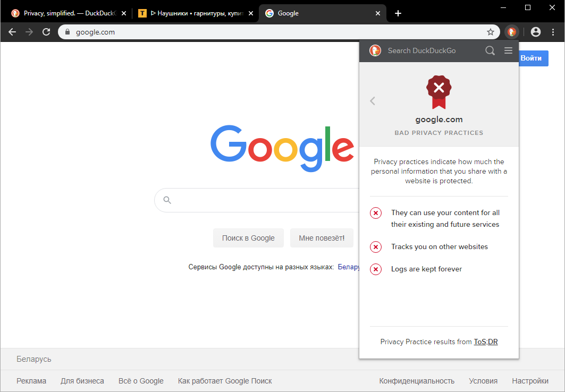Open a new tab with the plus button
This screenshot has width=565, height=392.
(398, 13)
